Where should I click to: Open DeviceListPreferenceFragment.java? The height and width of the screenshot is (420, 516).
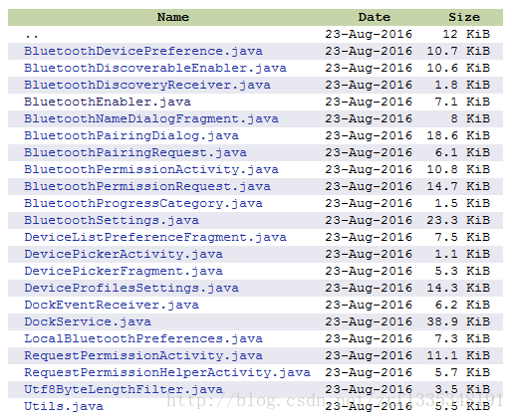pyautogui.click(x=155, y=237)
